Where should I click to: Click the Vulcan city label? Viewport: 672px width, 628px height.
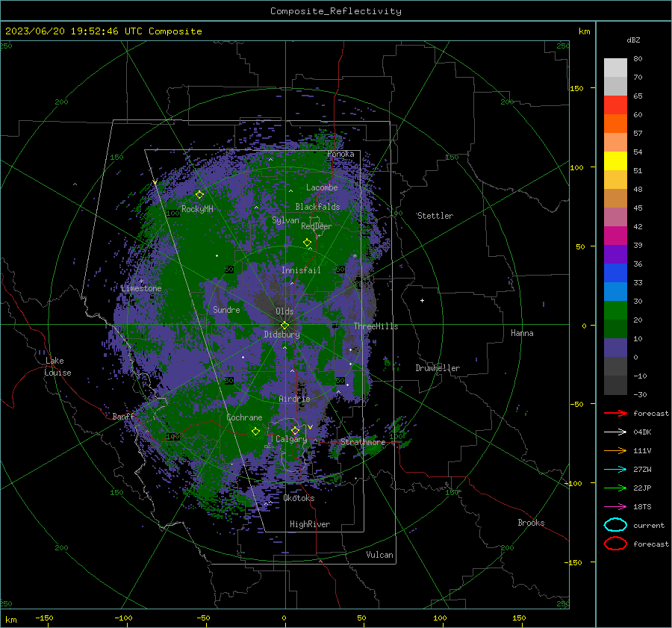(x=379, y=555)
